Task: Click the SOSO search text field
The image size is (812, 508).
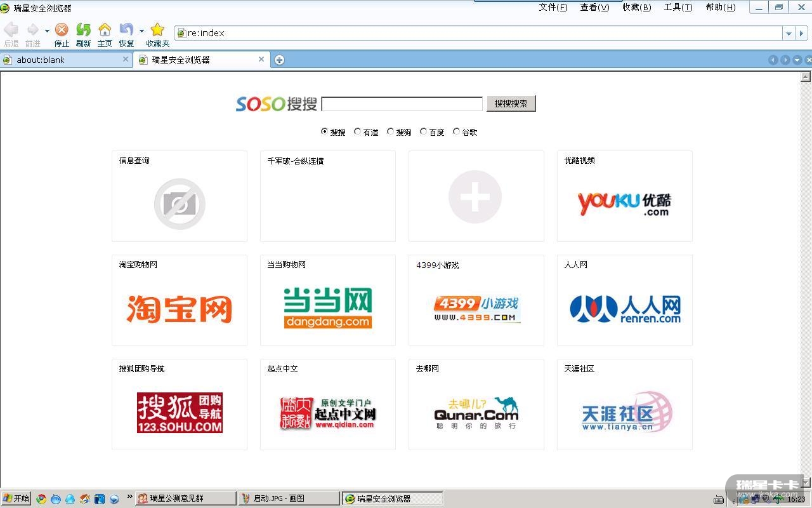Action: [402, 104]
